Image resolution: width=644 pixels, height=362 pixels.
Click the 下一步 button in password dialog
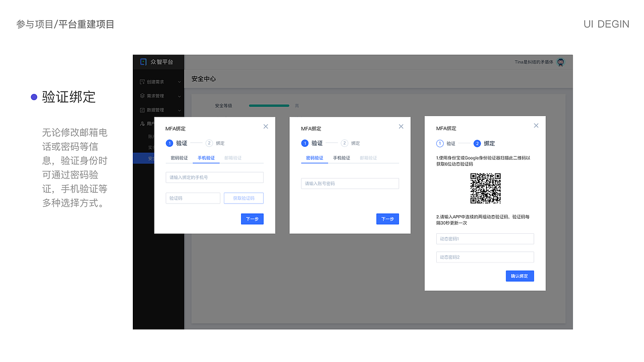click(x=387, y=219)
